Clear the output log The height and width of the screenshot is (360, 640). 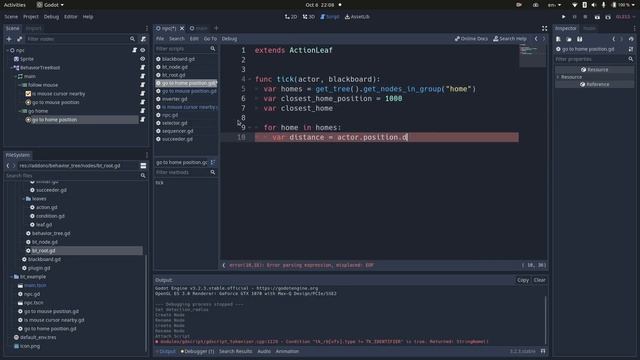[539, 280]
